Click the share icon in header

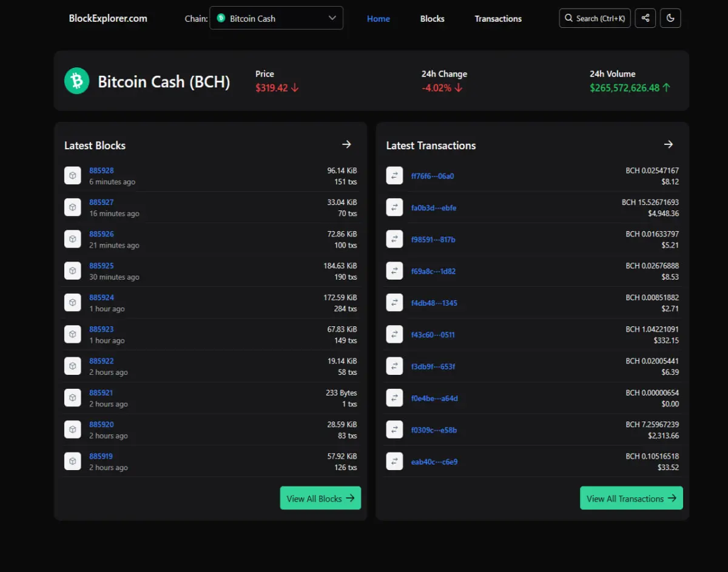(645, 18)
